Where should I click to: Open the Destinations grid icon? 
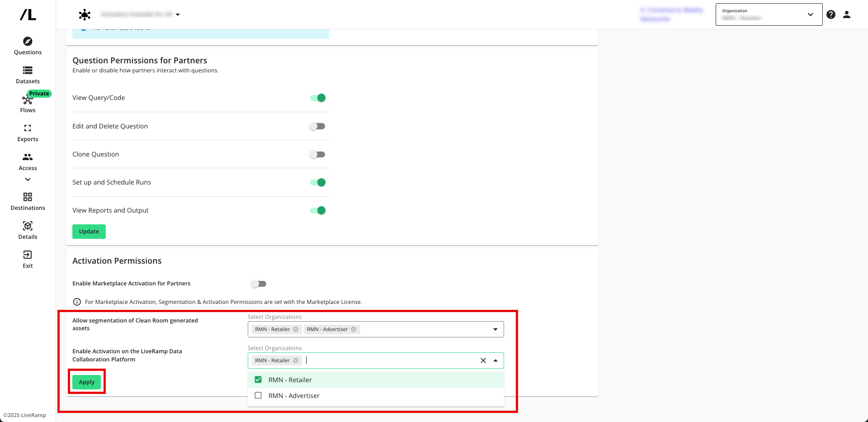click(28, 197)
